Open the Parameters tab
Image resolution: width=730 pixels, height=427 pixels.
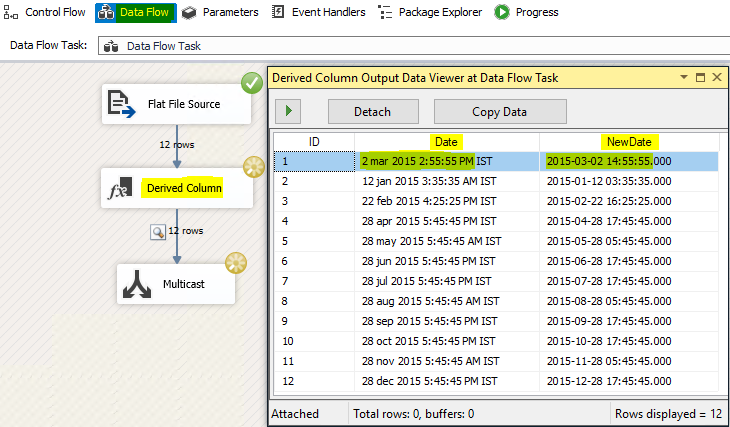[220, 13]
